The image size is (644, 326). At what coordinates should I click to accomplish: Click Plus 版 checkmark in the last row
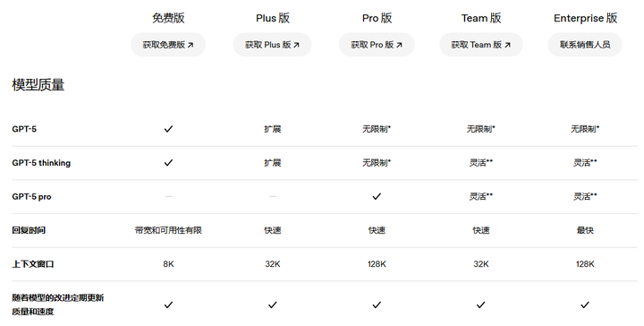point(272,305)
